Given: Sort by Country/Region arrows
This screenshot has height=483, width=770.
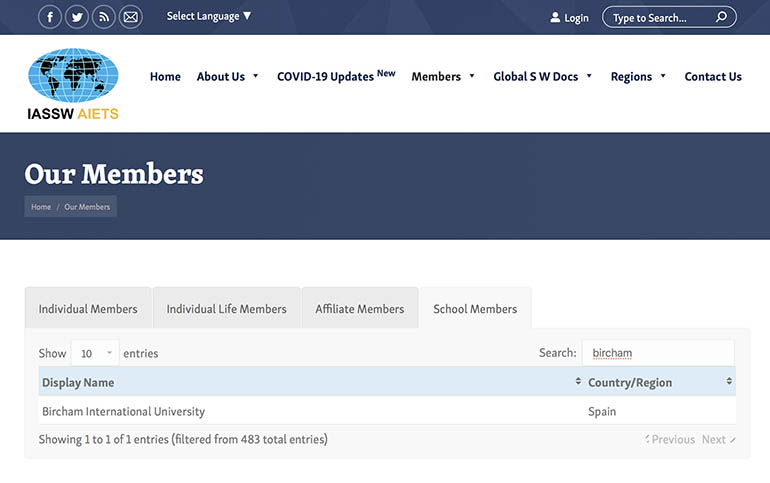Looking at the screenshot, I should click(x=729, y=381).
